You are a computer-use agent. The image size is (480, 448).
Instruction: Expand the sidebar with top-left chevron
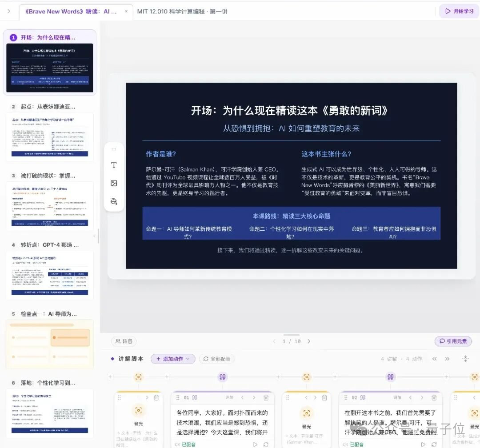tap(9, 11)
